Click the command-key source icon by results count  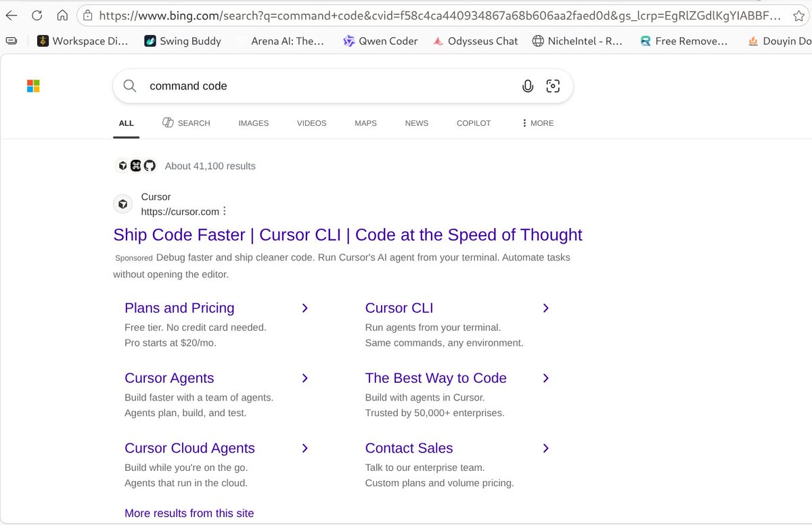[136, 166]
